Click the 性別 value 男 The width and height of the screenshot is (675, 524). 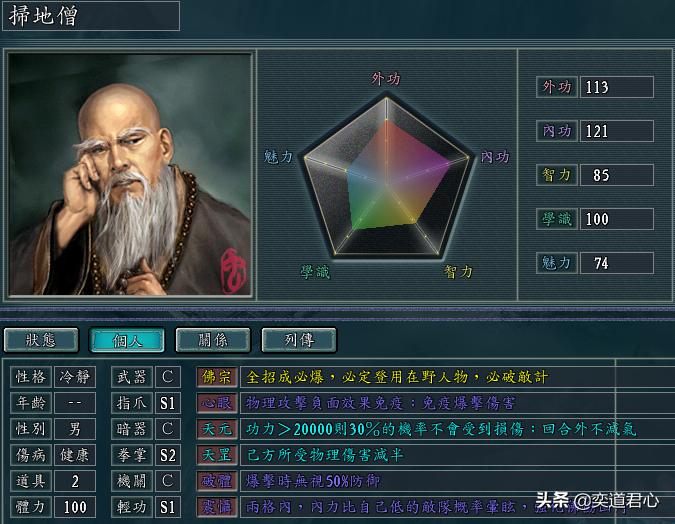pos(75,429)
